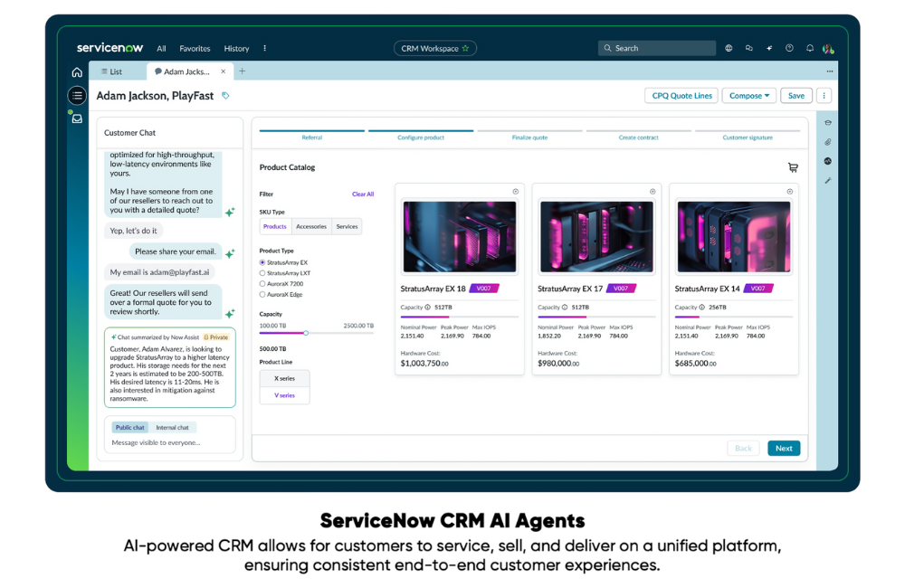Screen dimensions: 905x588
Task: Select the StratusArray LXT radio button
Action: click(x=262, y=273)
